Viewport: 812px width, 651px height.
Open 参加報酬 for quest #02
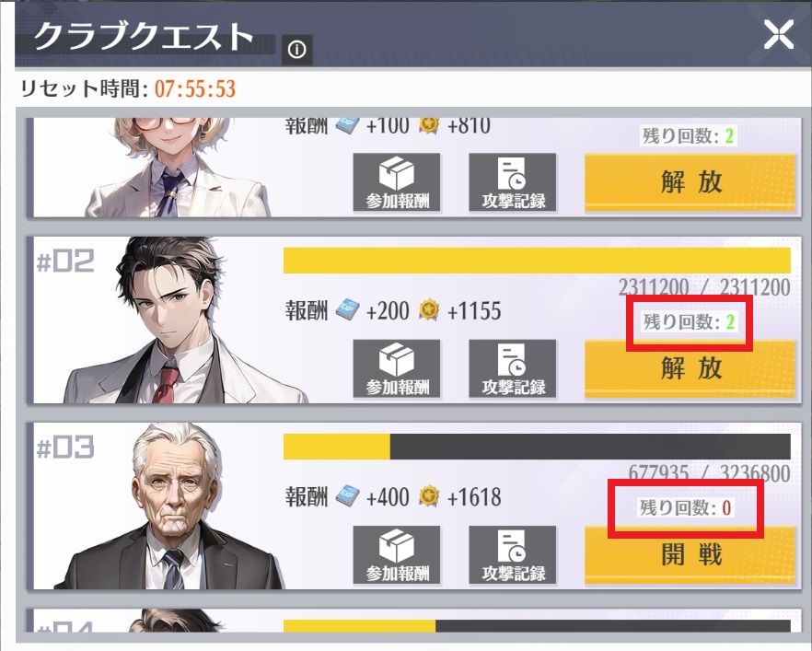tap(397, 368)
